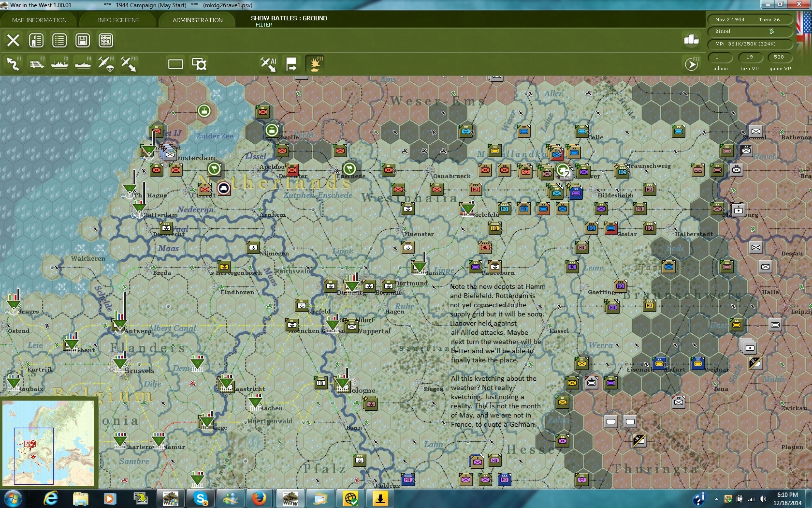The height and width of the screenshot is (508, 812).
Task: Click the Windows Start button
Action: point(13,498)
